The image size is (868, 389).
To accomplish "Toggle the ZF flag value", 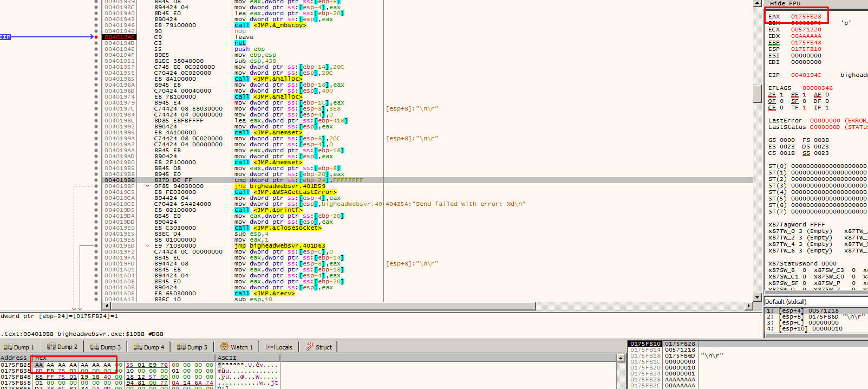I will pyautogui.click(x=781, y=95).
